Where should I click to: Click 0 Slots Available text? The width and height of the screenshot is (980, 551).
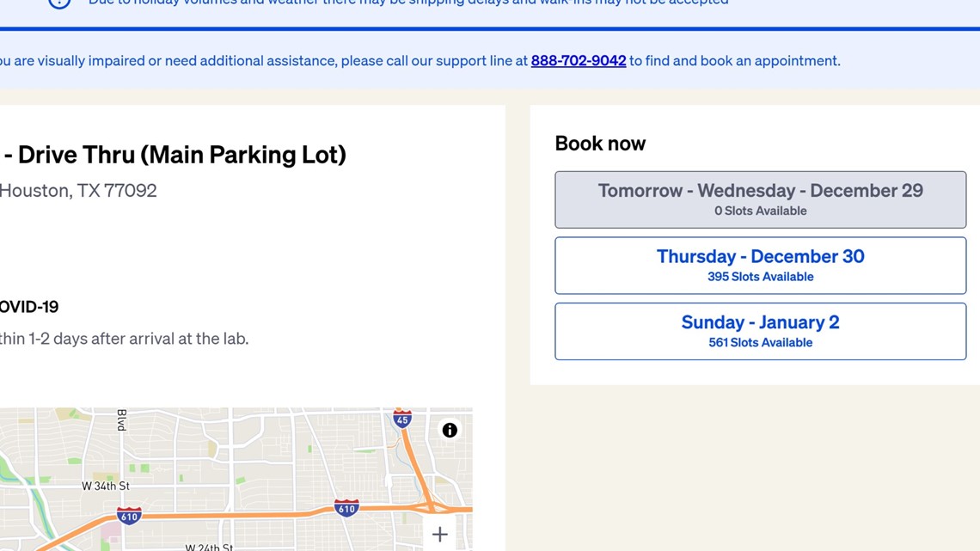(760, 211)
